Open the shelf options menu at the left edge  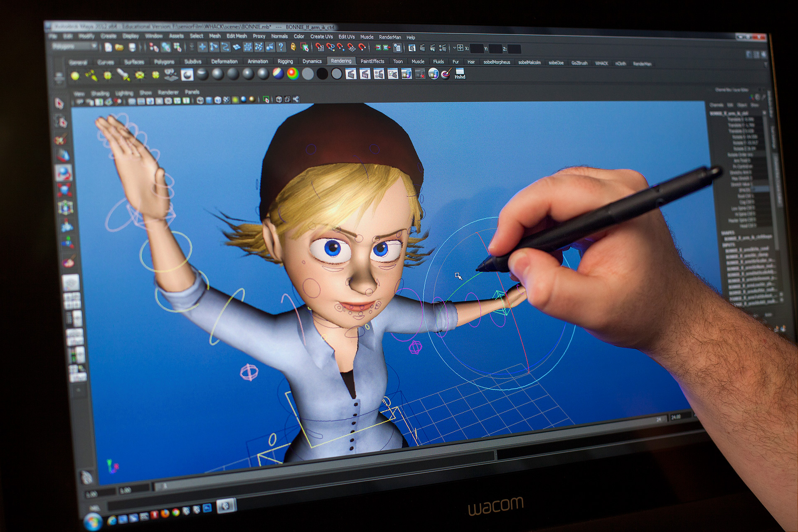coord(59,77)
